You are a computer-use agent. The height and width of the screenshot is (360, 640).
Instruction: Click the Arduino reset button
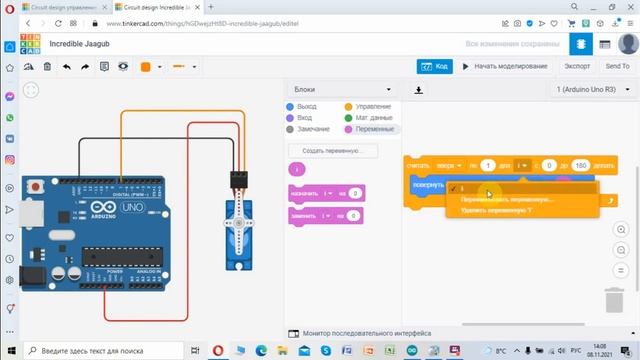point(36,187)
